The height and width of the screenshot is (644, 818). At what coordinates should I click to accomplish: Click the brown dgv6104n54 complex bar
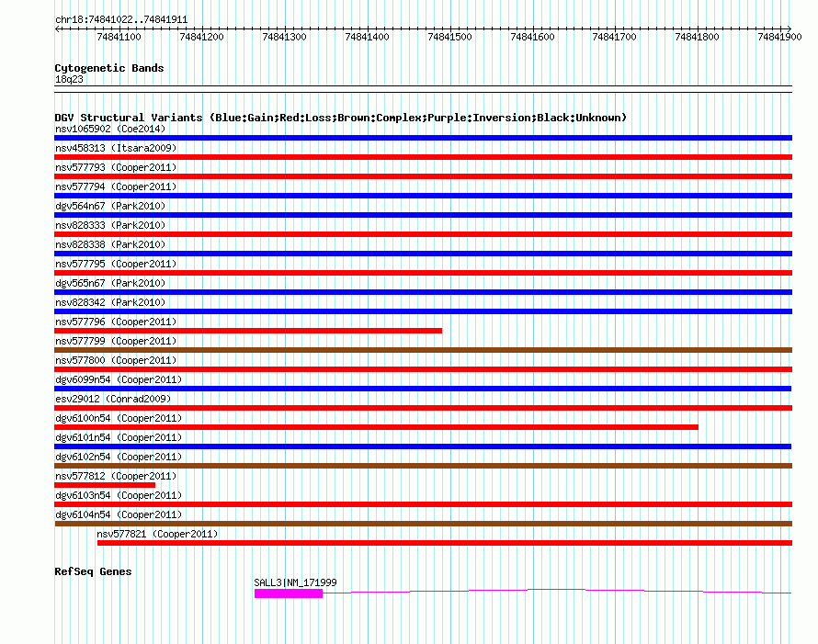pos(423,524)
